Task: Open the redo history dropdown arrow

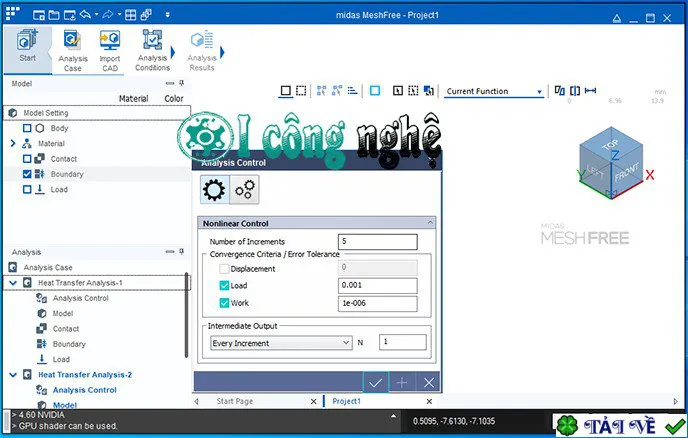Action: [x=119, y=14]
